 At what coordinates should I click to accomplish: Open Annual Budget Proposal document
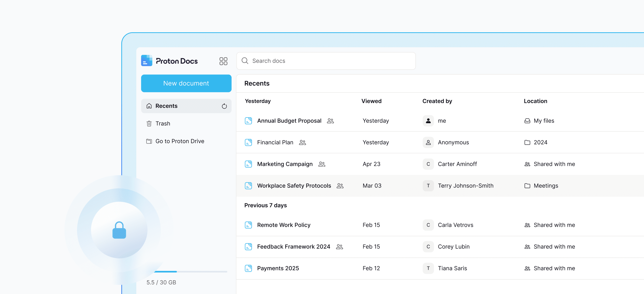[x=289, y=121]
